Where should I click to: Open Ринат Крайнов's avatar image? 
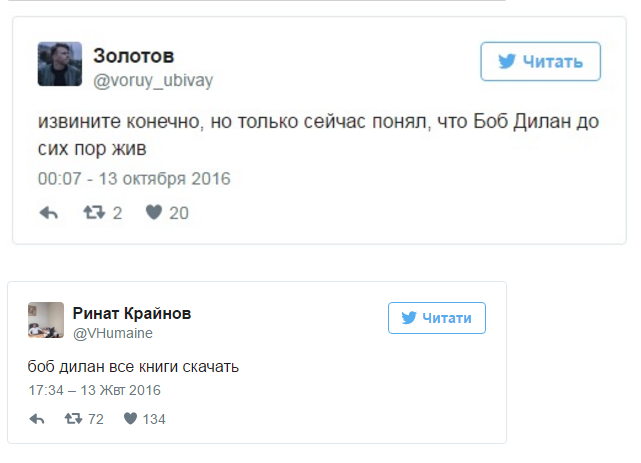(46, 320)
